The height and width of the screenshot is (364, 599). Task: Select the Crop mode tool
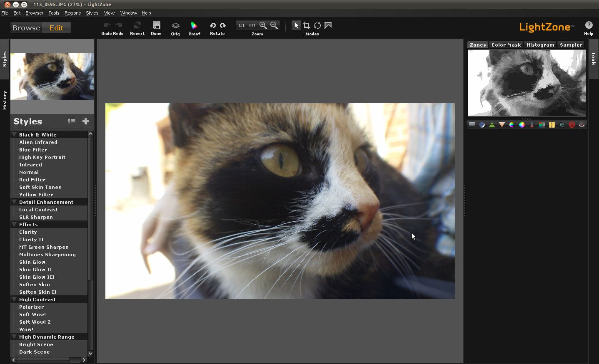(307, 25)
